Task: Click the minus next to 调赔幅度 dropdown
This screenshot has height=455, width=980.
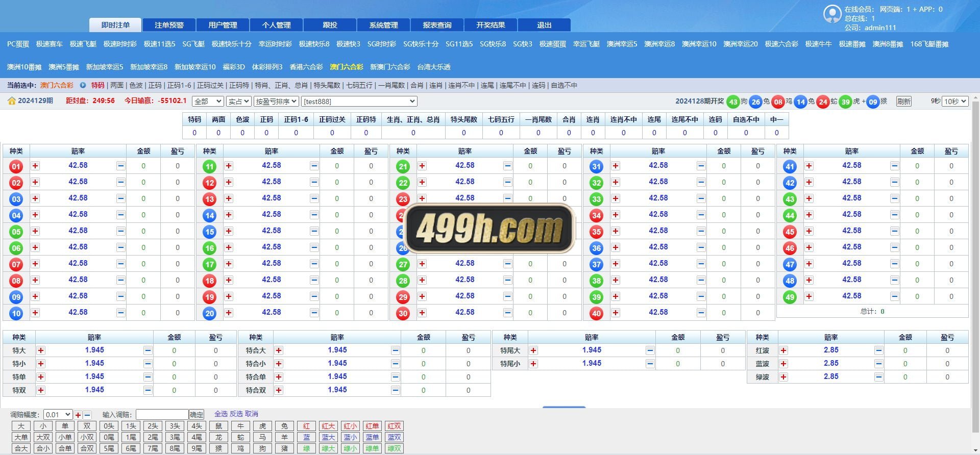Action: click(x=87, y=415)
